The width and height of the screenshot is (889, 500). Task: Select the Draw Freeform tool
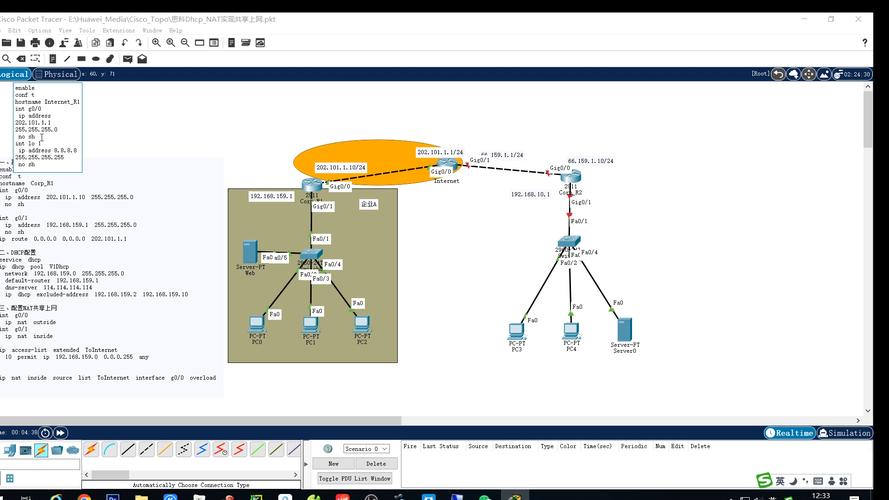pos(110,58)
